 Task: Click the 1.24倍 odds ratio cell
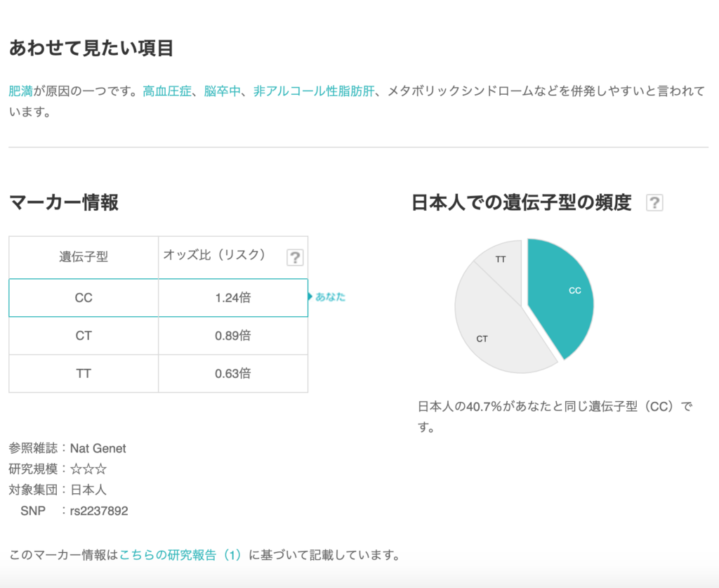[x=232, y=298]
